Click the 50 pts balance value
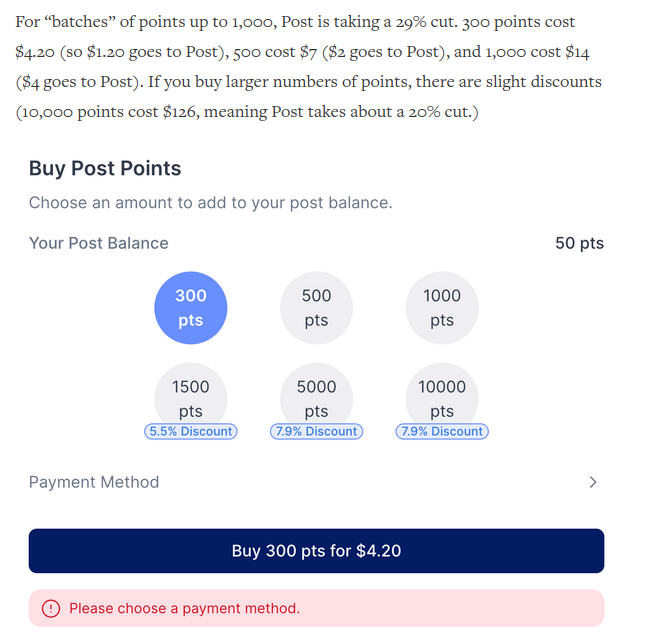 pos(579,243)
